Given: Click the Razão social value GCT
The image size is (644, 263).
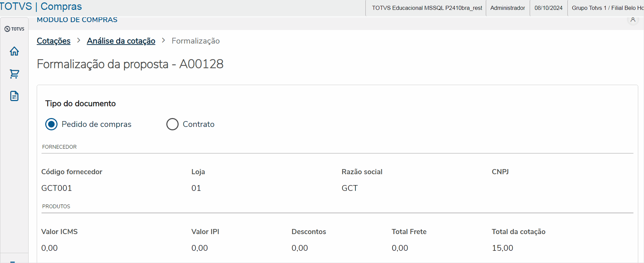Looking at the screenshot, I should click(x=350, y=188).
